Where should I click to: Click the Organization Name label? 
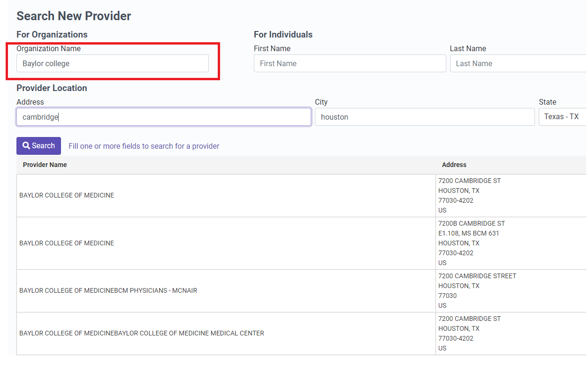[48, 48]
